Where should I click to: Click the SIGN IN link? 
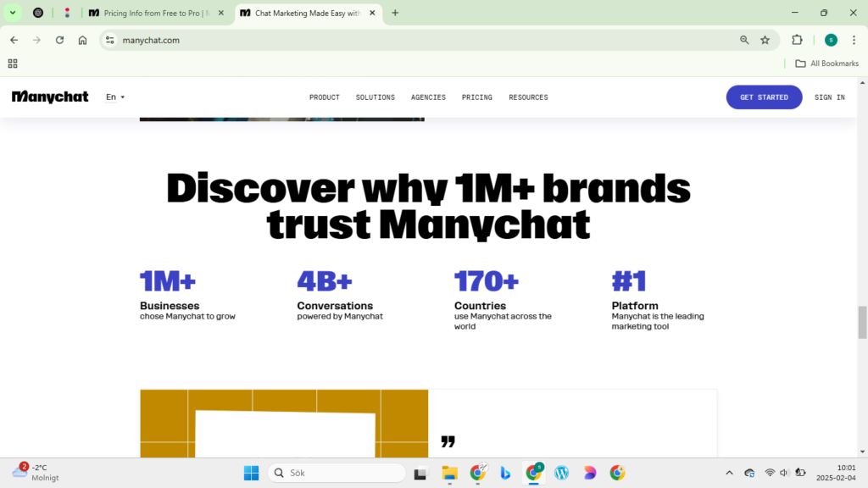(x=830, y=97)
